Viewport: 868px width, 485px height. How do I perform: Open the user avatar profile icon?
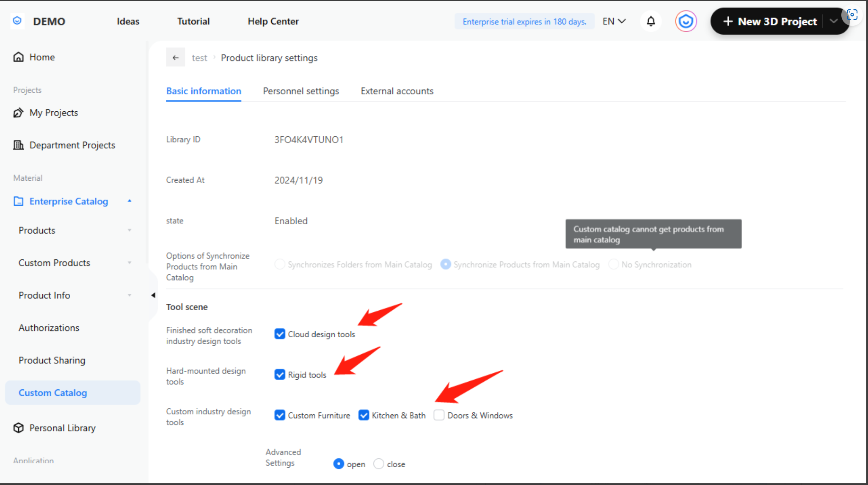[686, 21]
